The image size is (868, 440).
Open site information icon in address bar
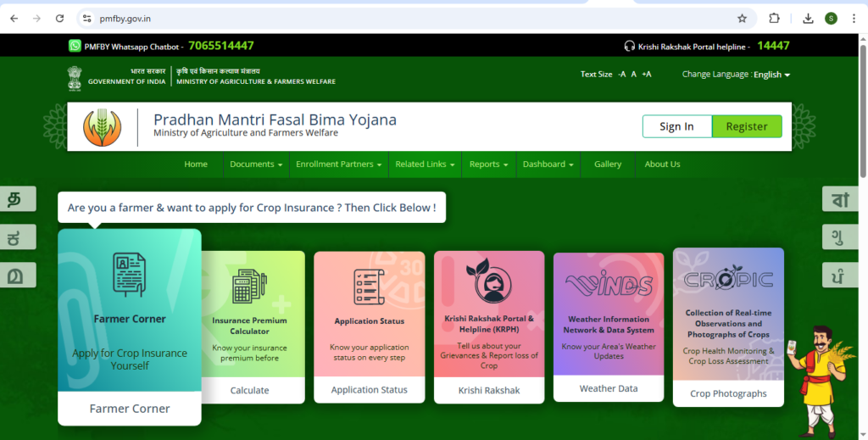click(87, 19)
